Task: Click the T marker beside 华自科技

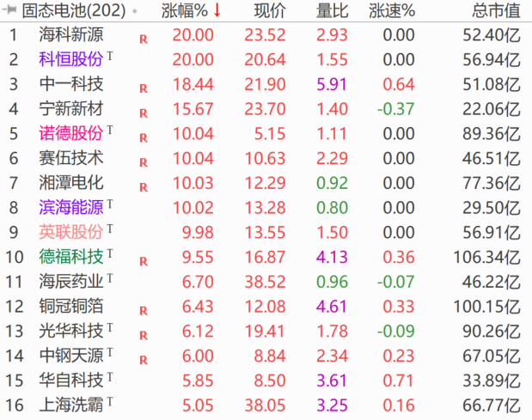Action: [x=110, y=376]
